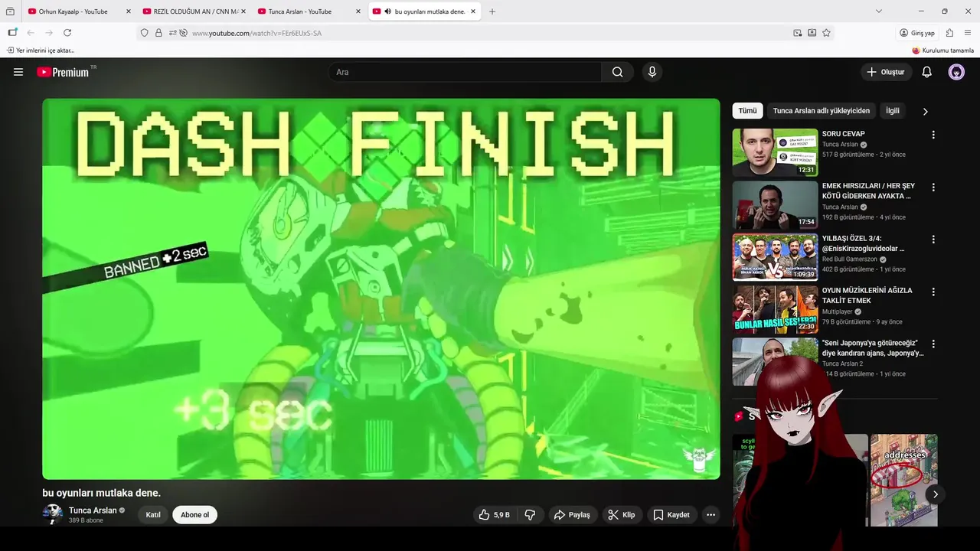Open YouTube notifications bell
The height and width of the screenshot is (551, 980).
coord(926,72)
